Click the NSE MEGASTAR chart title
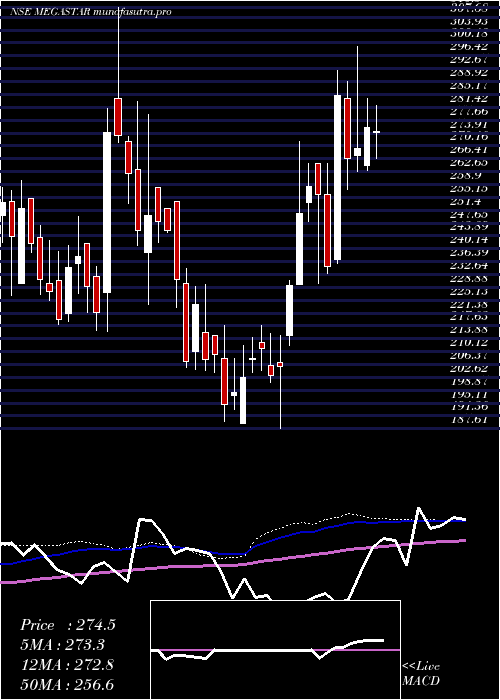The width and height of the screenshot is (500, 700). tap(51, 12)
